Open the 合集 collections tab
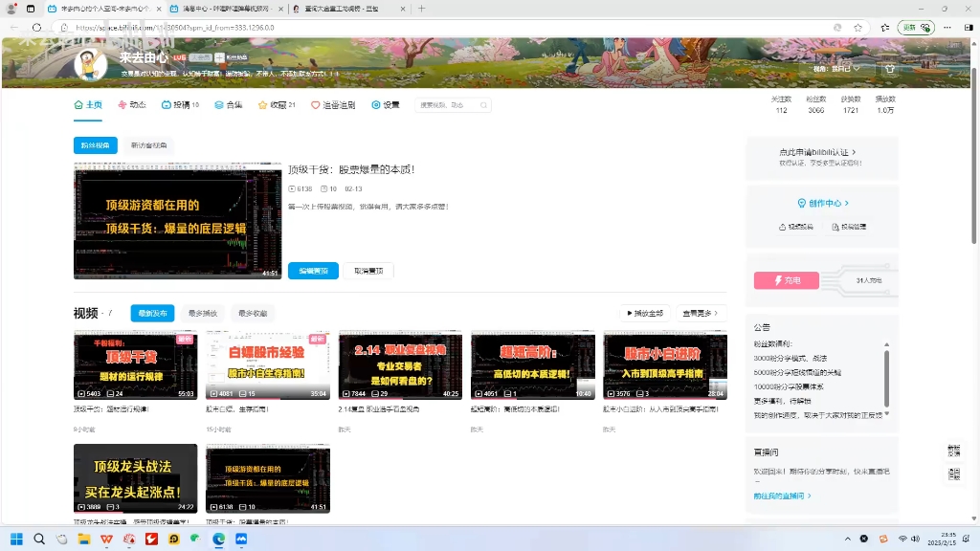Viewport: 980px width, 551px height. (228, 105)
